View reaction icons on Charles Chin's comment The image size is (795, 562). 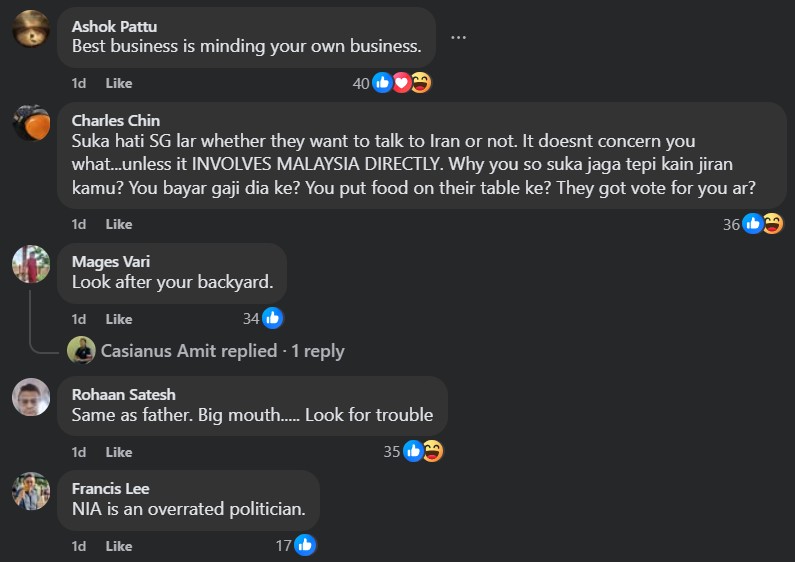coord(762,224)
